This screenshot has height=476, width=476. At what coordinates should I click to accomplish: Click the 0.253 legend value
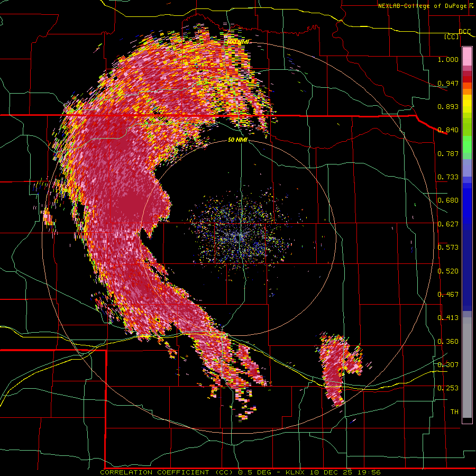448,388
